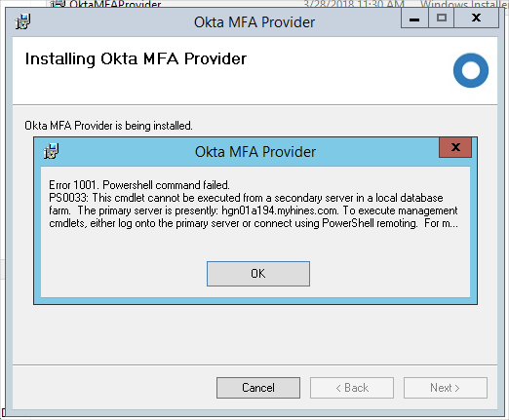
Task: Click Windows Installer type text in background list
Action: click(x=464, y=4)
